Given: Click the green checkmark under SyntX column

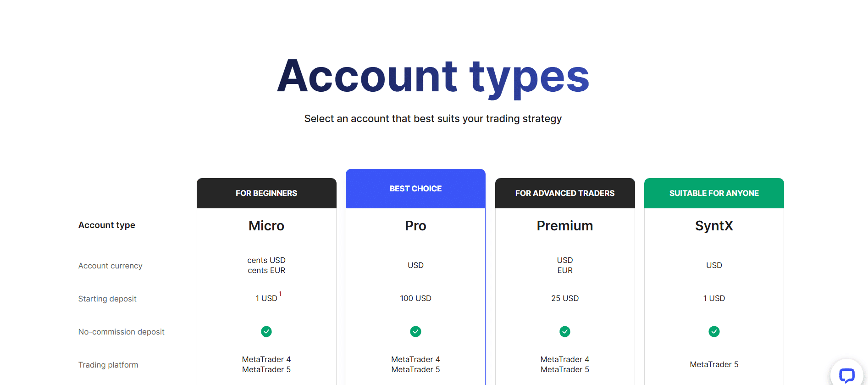Looking at the screenshot, I should 714,331.
